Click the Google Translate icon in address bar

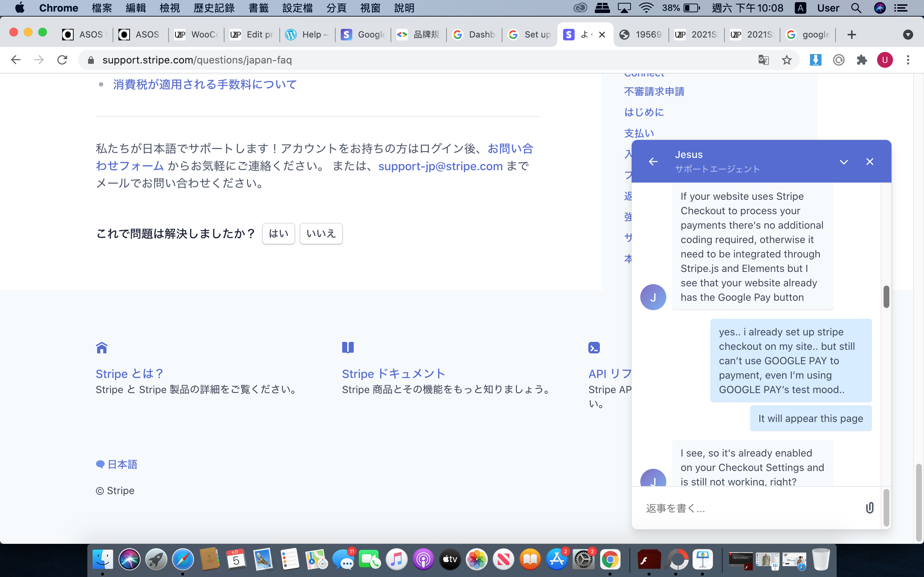click(x=763, y=60)
